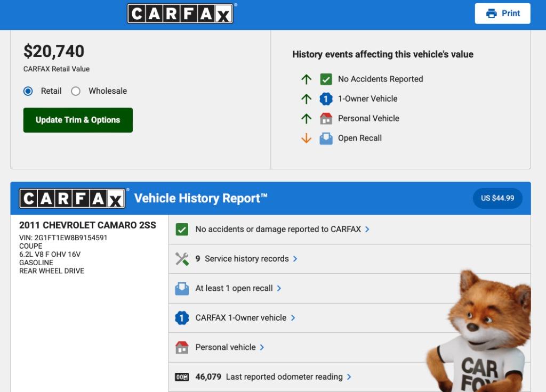Click the green up arrow beside 1-Owner Vehicle
The height and width of the screenshot is (392, 546).
tap(306, 99)
